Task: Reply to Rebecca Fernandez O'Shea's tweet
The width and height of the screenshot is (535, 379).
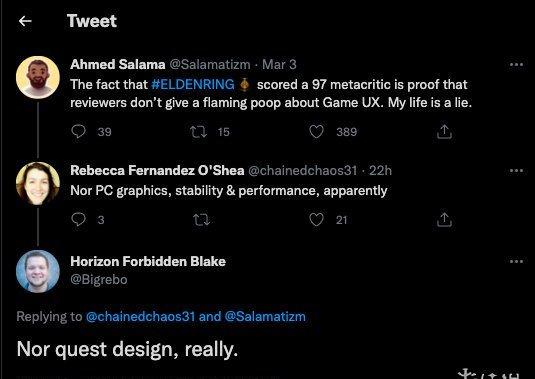Action: [78, 219]
